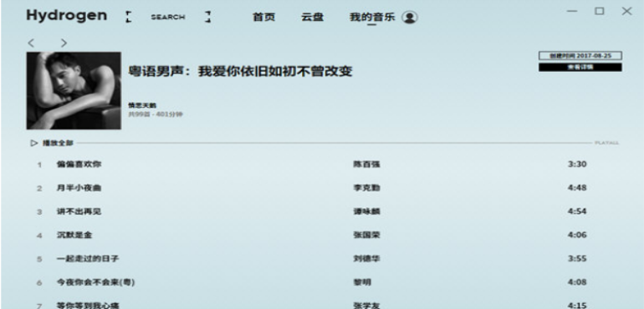Open creator 情思天鹅 profile link
Viewport: 644px width, 309px height.
(142, 106)
